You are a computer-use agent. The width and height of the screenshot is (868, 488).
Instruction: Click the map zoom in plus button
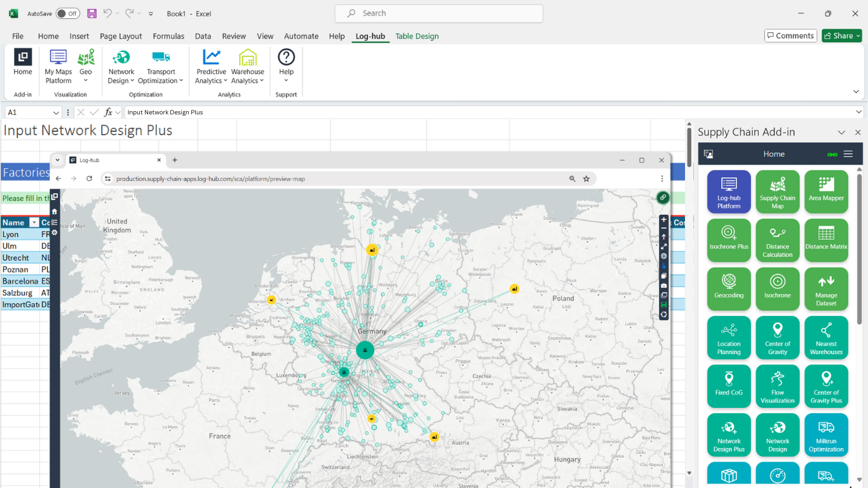click(x=663, y=220)
